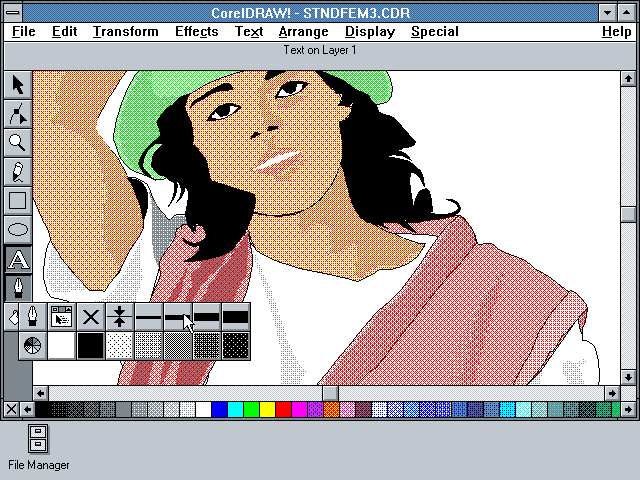
Task: Activate the Zoom magnifier tool
Action: coord(17,142)
